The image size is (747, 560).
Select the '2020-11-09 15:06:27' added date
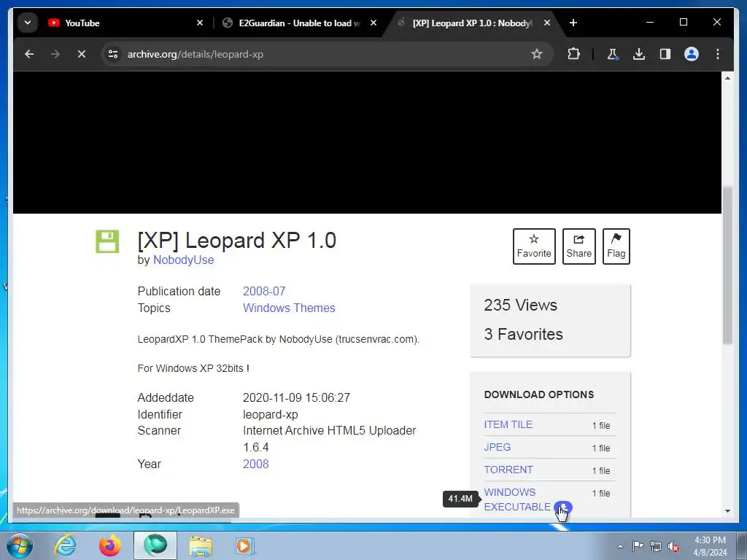pyautogui.click(x=296, y=397)
